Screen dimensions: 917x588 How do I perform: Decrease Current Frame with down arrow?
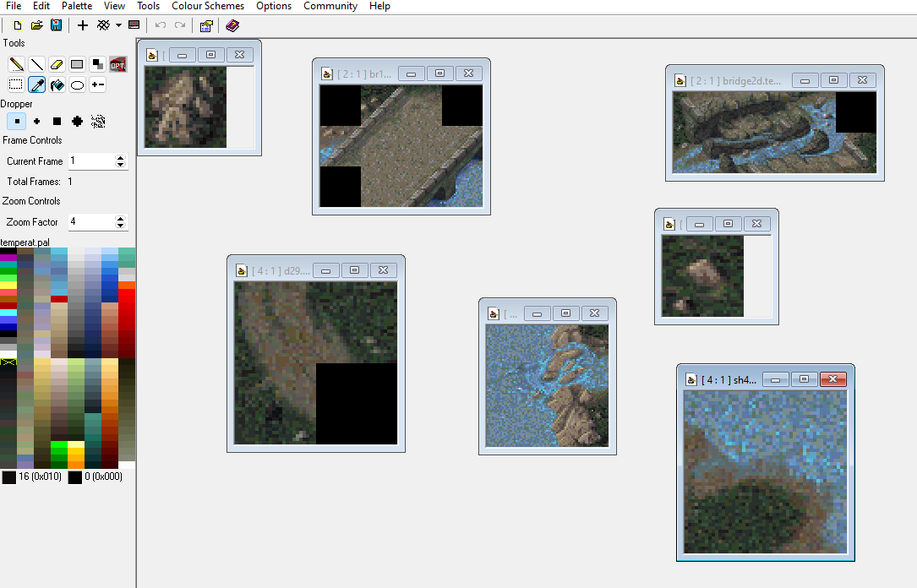pyautogui.click(x=121, y=165)
